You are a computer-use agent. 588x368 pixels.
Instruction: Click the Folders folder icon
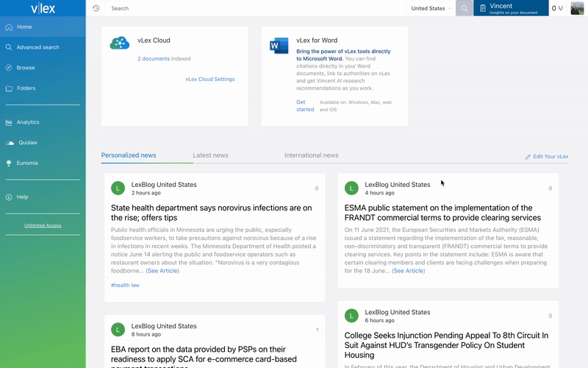[x=9, y=88]
